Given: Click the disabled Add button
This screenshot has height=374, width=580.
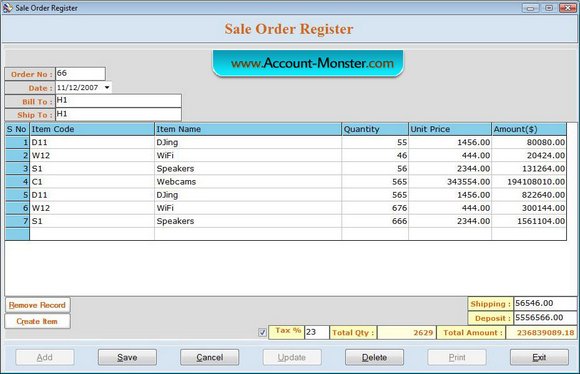Looking at the screenshot, I should [x=45, y=357].
